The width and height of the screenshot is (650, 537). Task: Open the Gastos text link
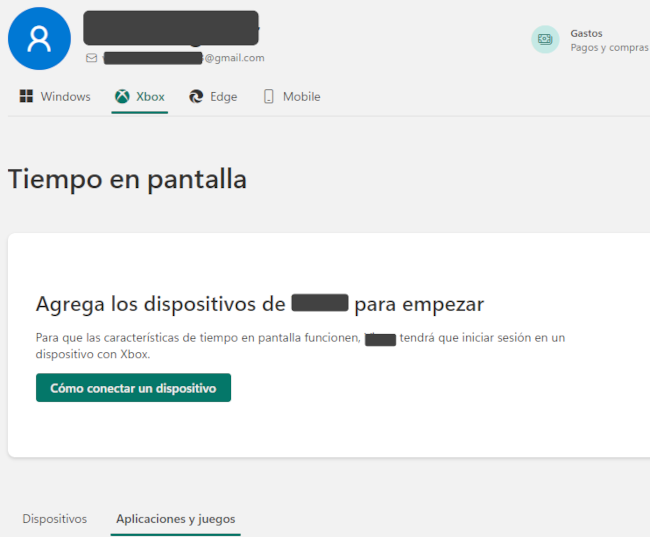point(586,33)
